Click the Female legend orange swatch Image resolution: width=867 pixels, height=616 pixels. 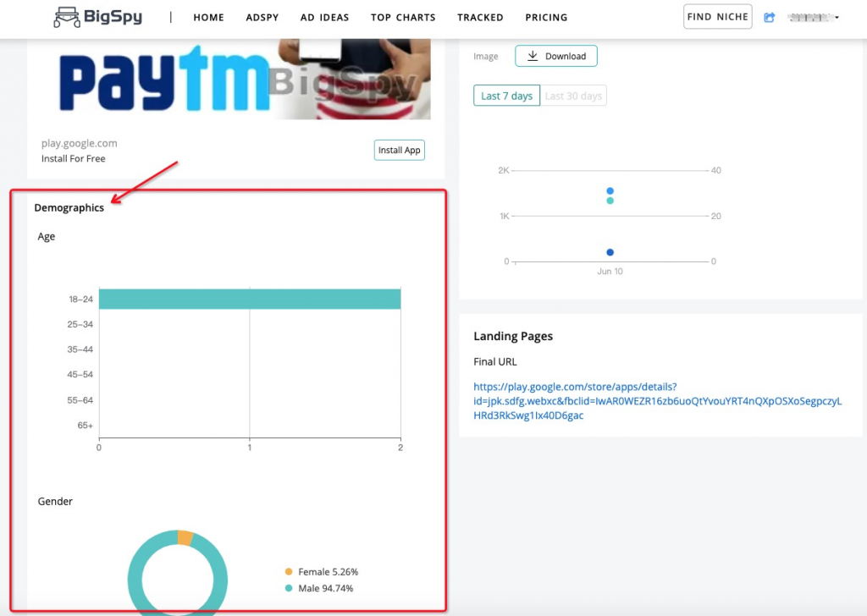(289, 571)
